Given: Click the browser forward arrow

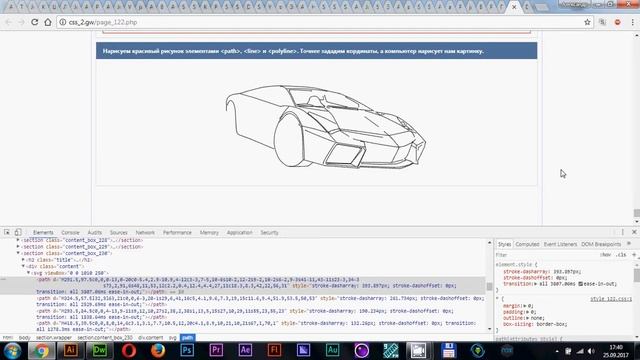Looking at the screenshot, I should [x=21, y=22].
